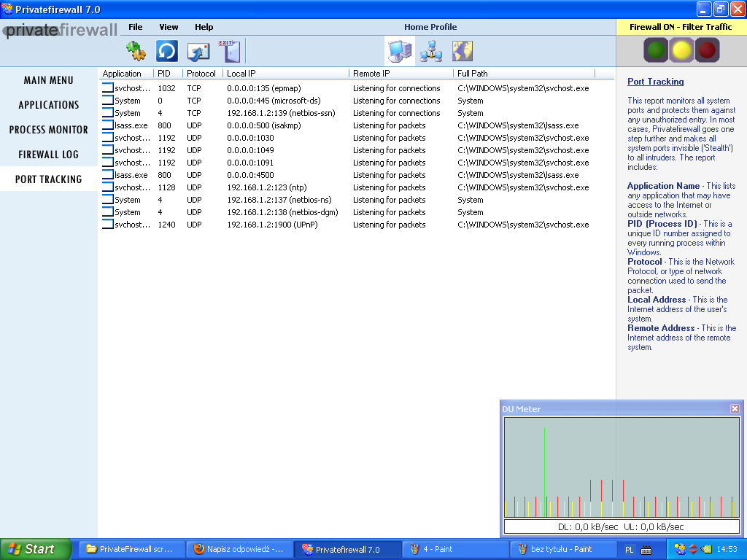Click the PL language indicator in taskbar
Screen dimensions: 747x560
pyautogui.click(x=630, y=550)
